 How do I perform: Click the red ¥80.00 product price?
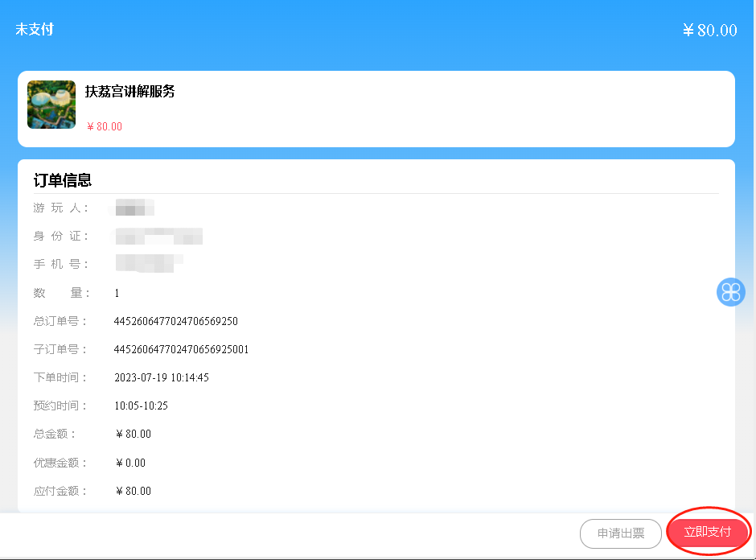104,126
